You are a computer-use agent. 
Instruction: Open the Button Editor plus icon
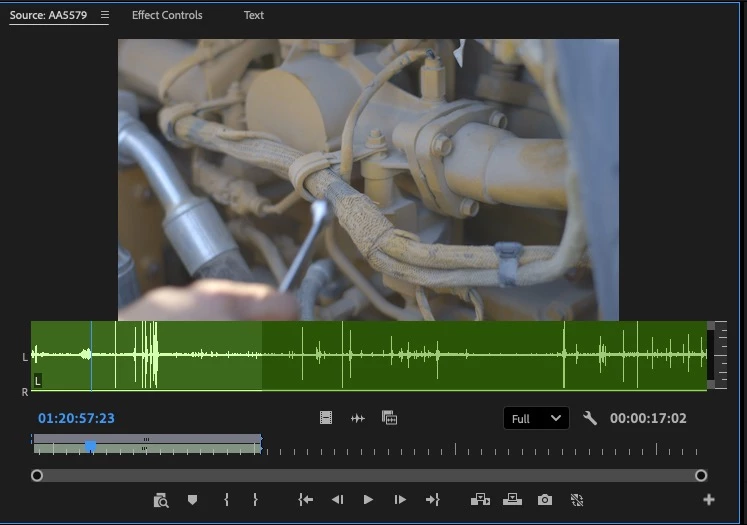click(x=709, y=500)
